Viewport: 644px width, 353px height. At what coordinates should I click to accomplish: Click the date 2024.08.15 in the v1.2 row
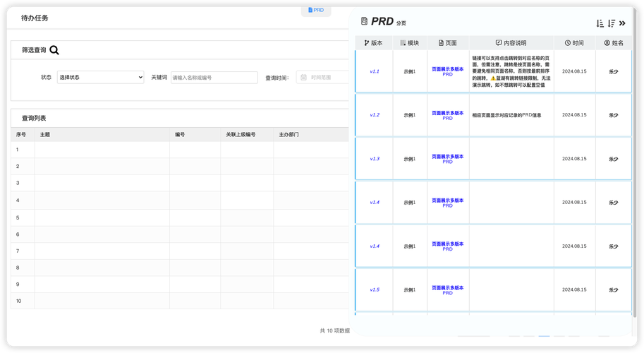click(574, 115)
